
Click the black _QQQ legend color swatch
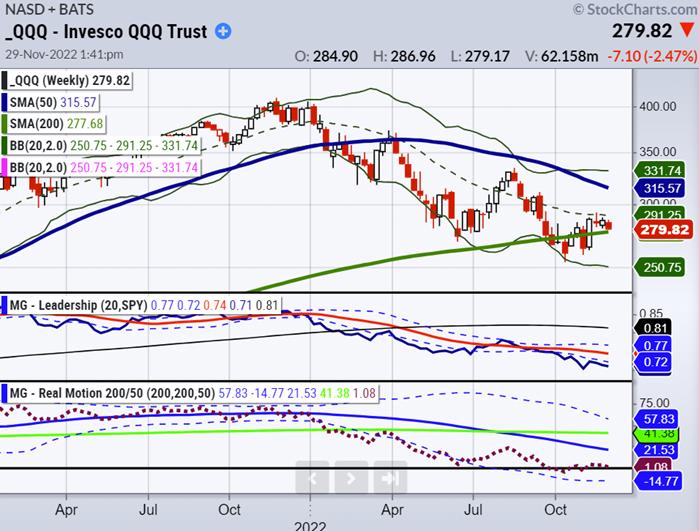click(x=4, y=81)
